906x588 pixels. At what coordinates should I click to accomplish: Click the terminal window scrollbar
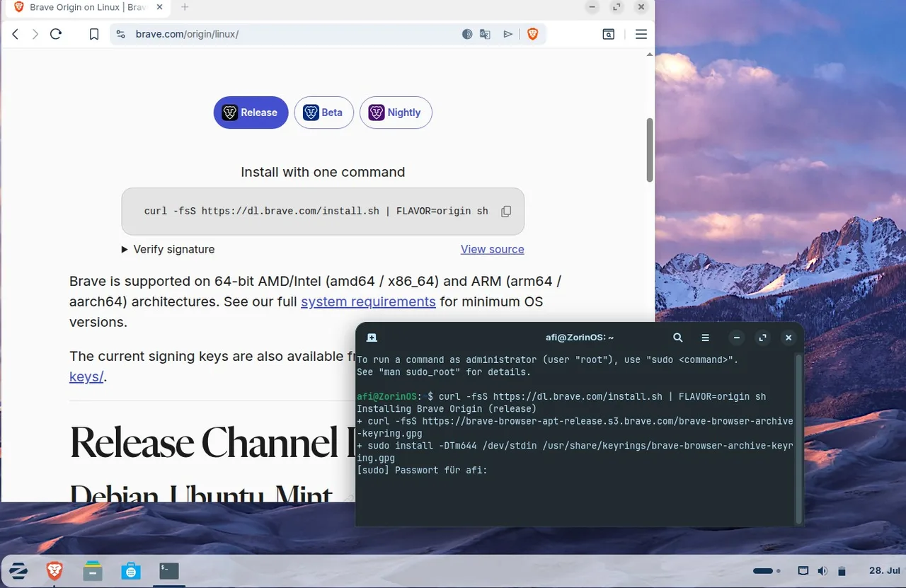click(x=799, y=439)
